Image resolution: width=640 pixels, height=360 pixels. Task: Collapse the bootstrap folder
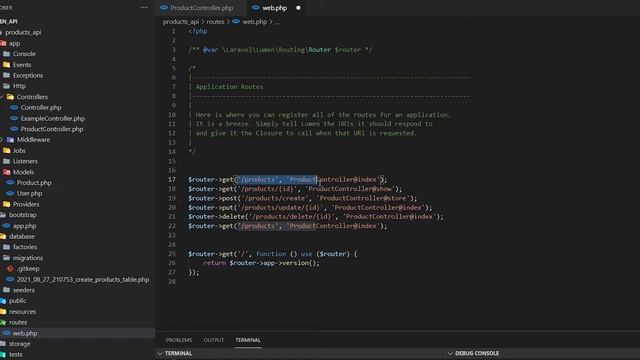pos(22,215)
